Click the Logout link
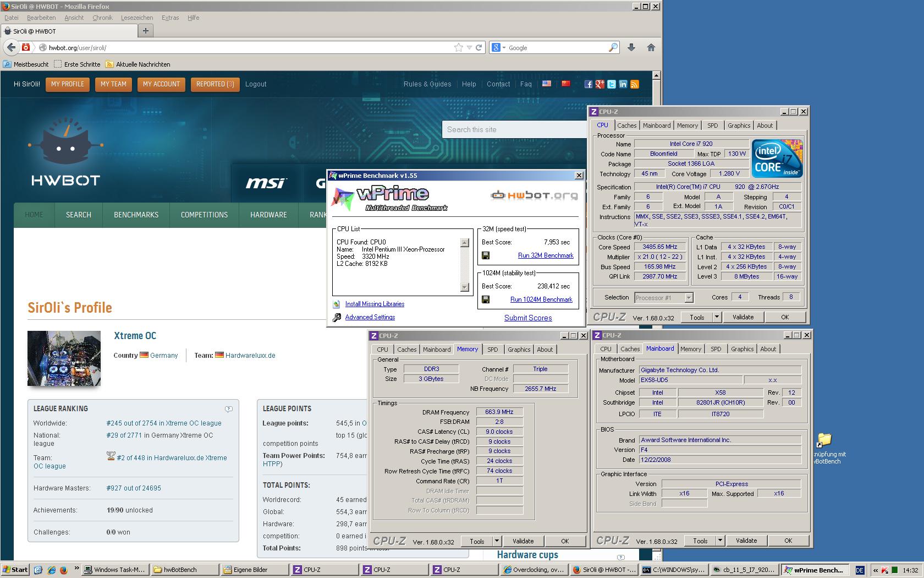The image size is (924, 578). [256, 84]
